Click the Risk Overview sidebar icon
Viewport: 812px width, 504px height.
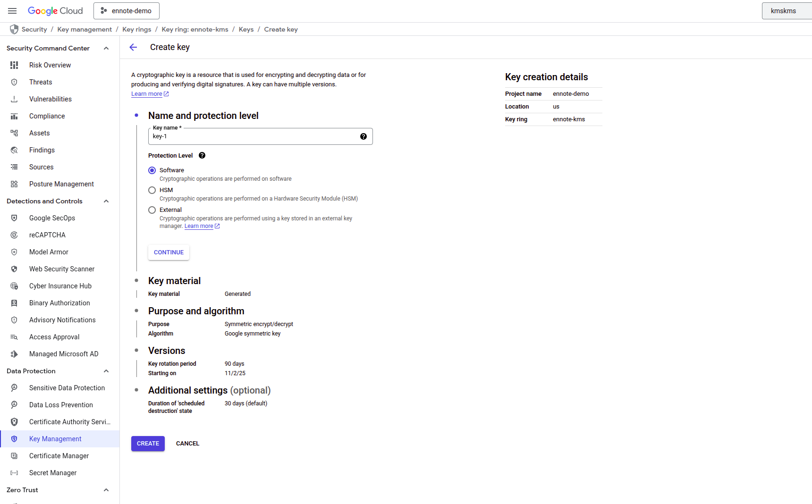[14, 65]
